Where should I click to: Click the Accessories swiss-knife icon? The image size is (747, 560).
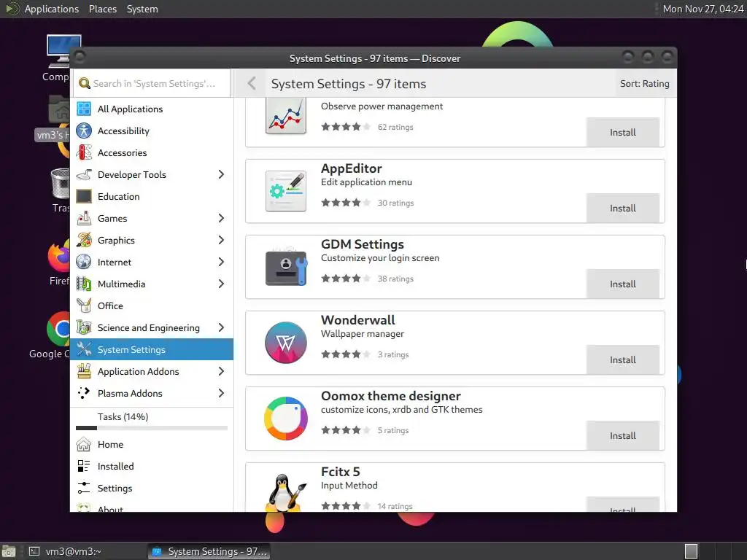click(x=84, y=152)
